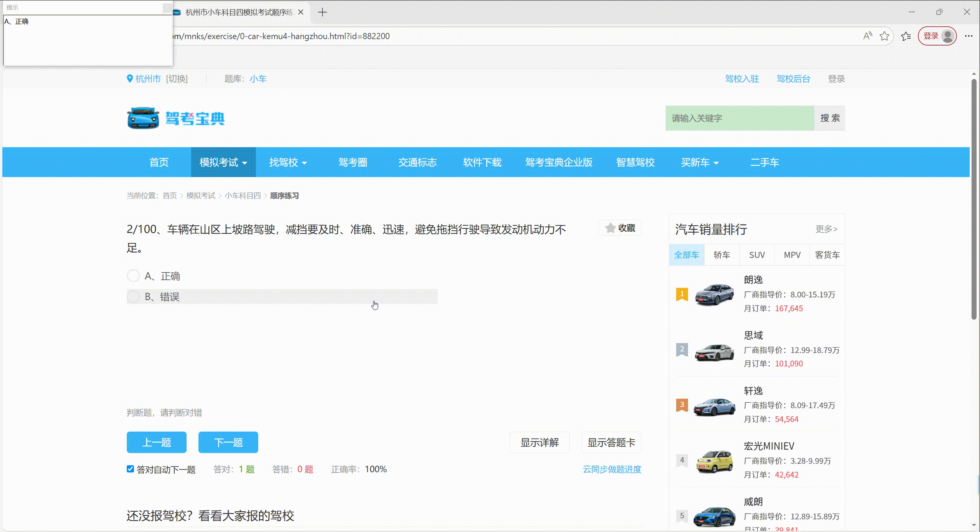Click the 登录 avatar icon at top right
The height and width of the screenshot is (532, 980).
947,36
